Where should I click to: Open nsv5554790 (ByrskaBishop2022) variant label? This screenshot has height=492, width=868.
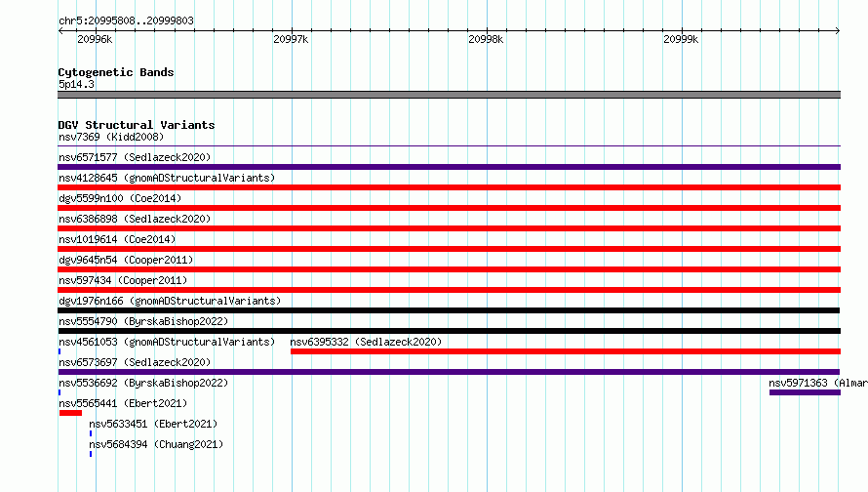[143, 321]
